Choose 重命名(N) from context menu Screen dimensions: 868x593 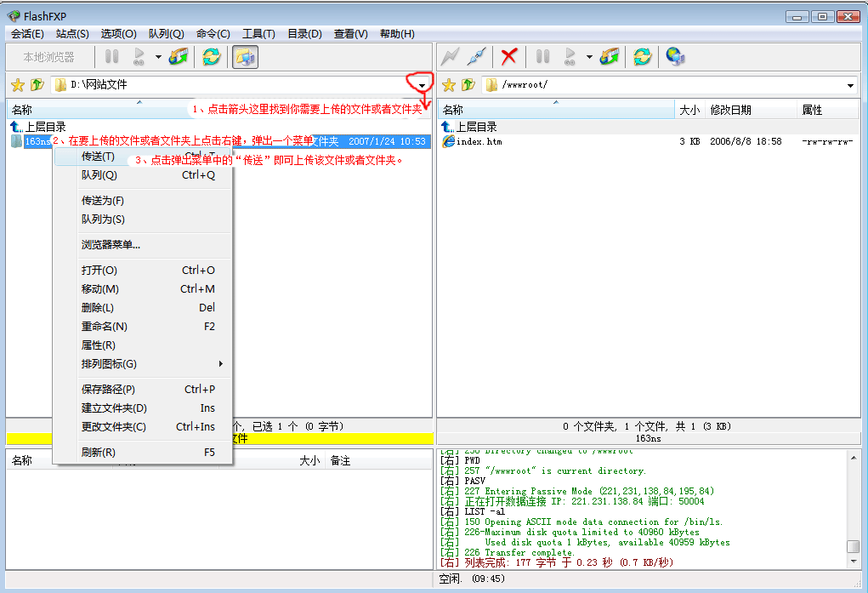[x=104, y=327]
